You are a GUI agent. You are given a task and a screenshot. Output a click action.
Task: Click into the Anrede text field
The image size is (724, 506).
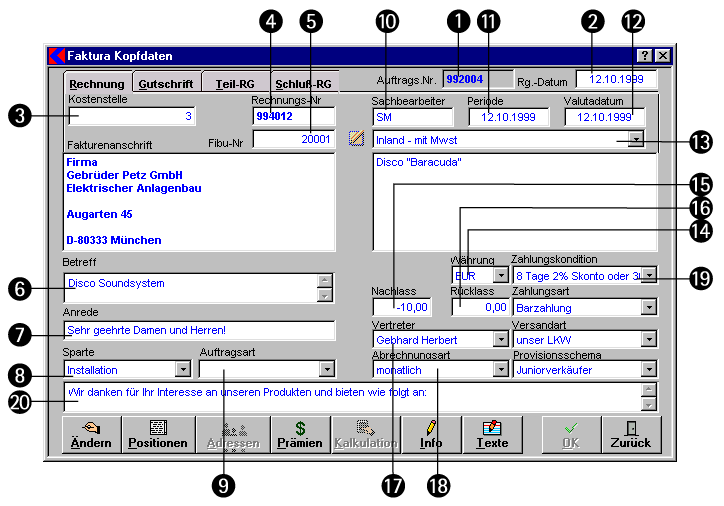pos(198,330)
